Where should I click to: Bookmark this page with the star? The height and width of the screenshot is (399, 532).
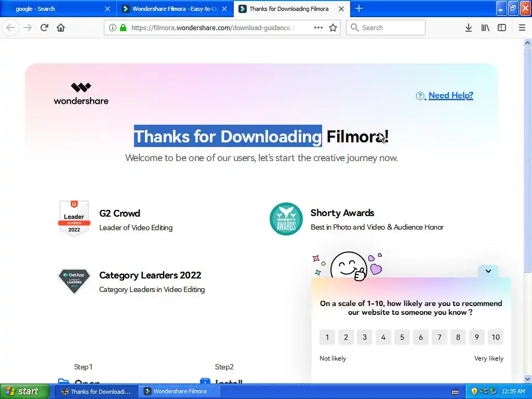pos(333,28)
